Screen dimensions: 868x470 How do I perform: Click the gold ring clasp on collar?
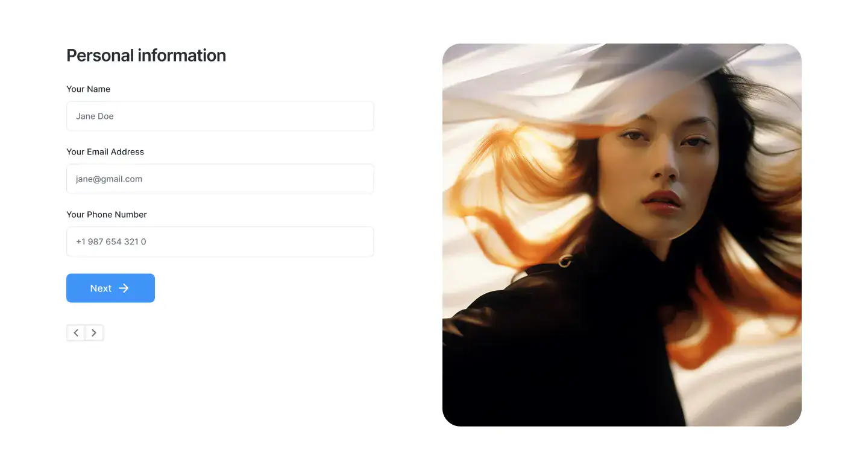tap(565, 261)
